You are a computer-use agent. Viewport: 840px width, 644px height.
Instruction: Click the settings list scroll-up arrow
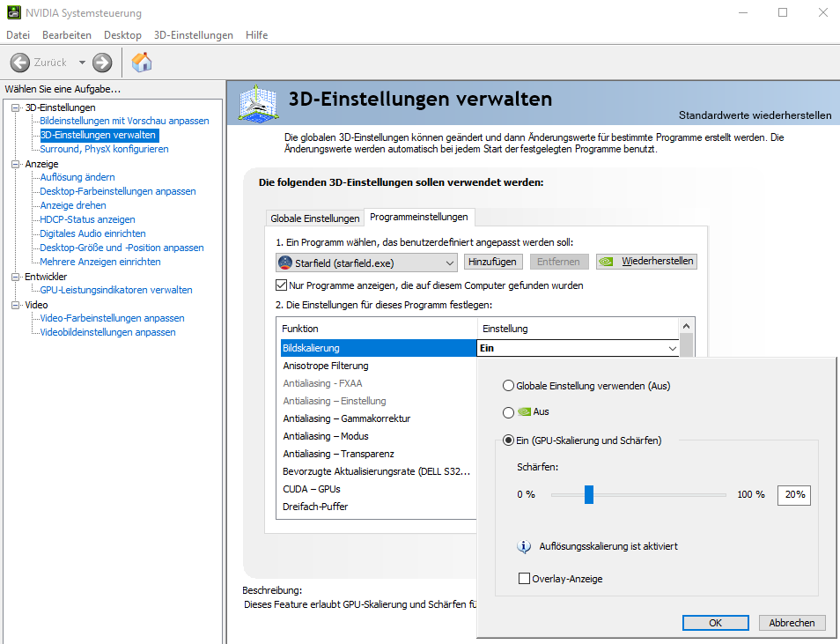686,326
